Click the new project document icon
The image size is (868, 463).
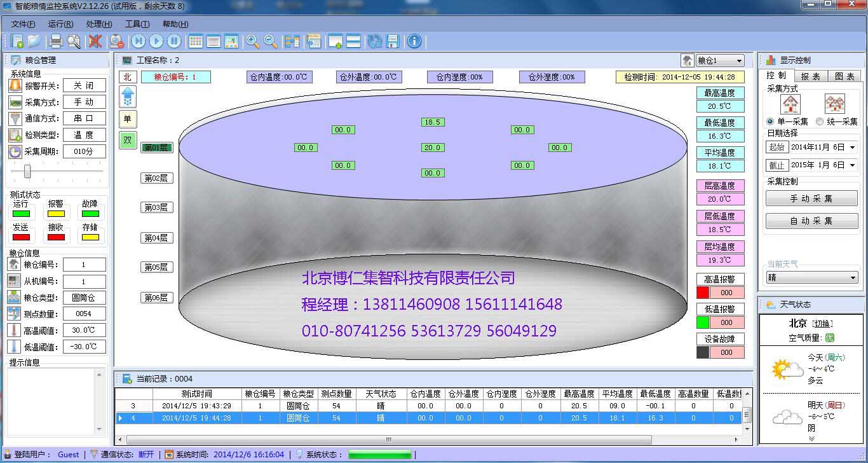coord(17,41)
